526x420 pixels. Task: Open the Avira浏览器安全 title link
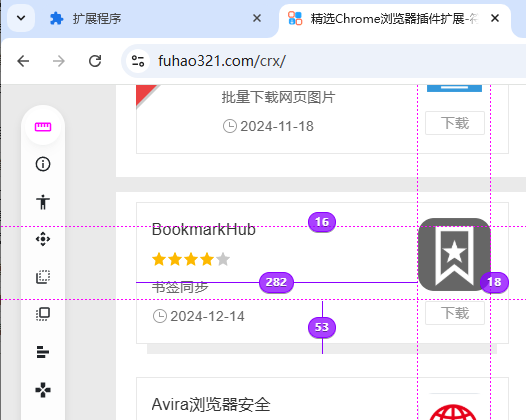211,404
